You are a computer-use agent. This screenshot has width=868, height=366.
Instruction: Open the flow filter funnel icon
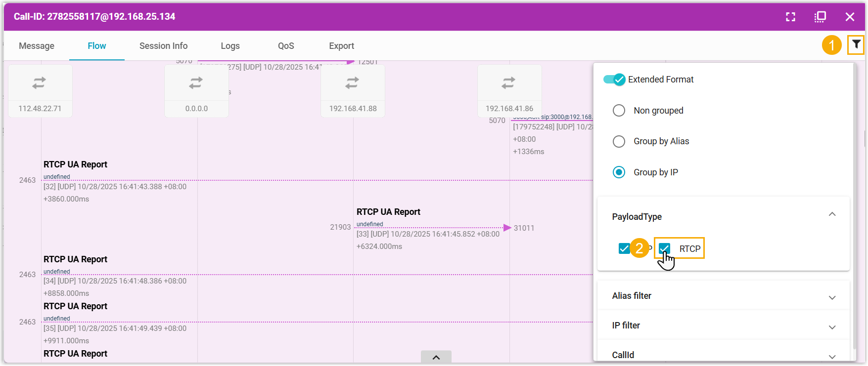pos(856,45)
